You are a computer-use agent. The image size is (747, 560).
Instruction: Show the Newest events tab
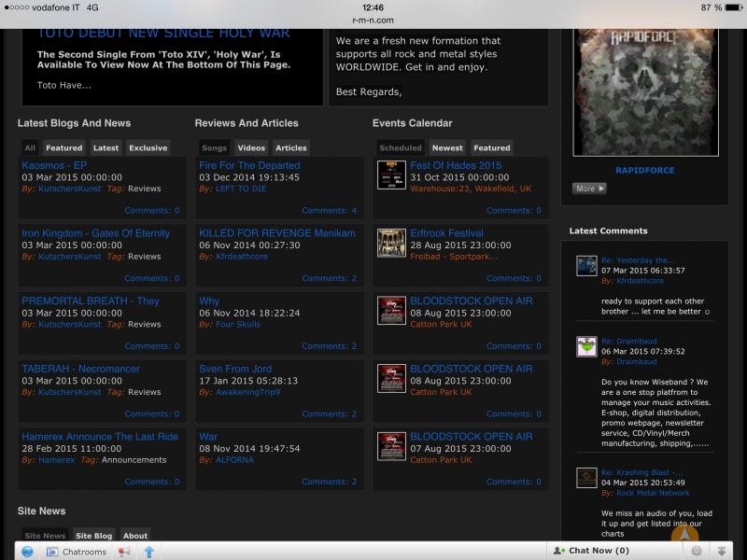coord(447,147)
